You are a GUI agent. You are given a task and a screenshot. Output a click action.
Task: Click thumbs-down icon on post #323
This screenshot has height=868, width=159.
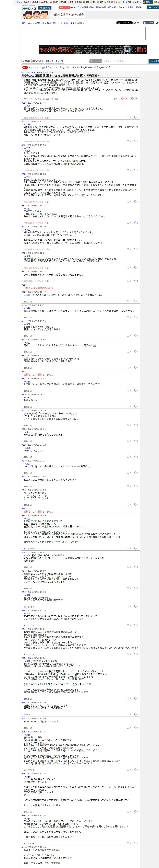(135, 202)
